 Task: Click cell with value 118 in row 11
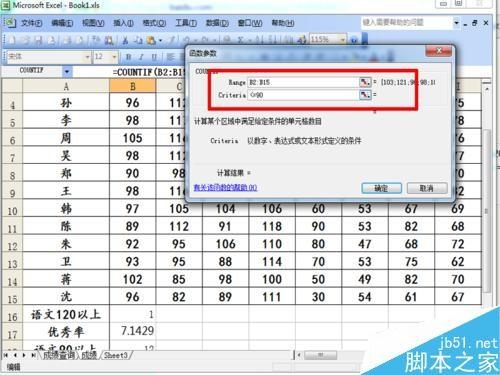(272, 226)
